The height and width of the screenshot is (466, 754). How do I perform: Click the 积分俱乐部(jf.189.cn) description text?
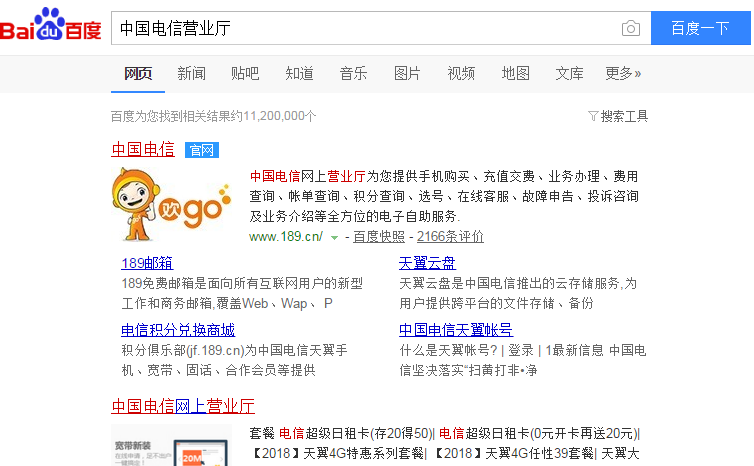point(234,360)
